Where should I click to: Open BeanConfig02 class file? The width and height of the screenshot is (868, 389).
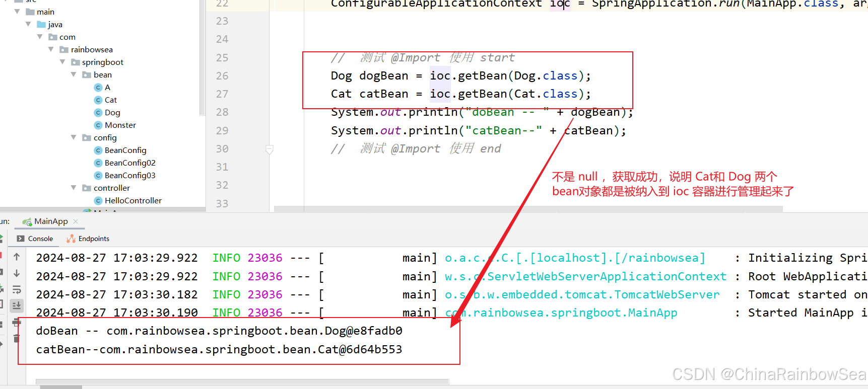pyautogui.click(x=130, y=163)
